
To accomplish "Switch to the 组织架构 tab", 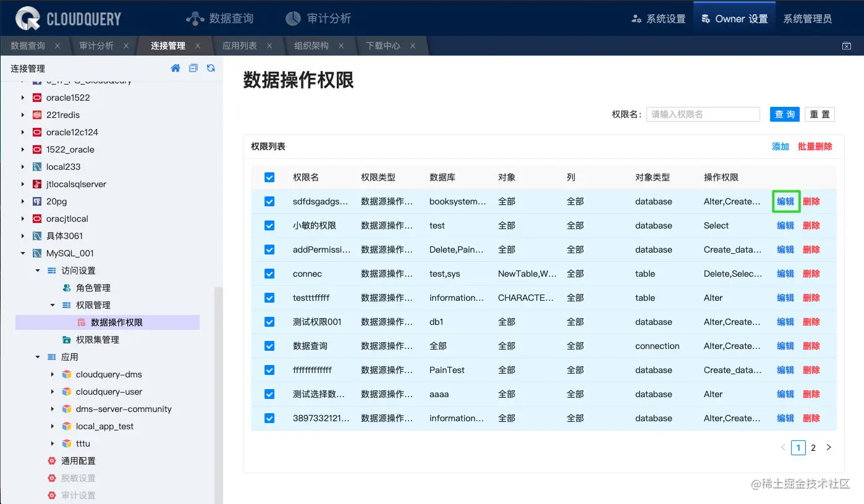I will click(x=311, y=46).
